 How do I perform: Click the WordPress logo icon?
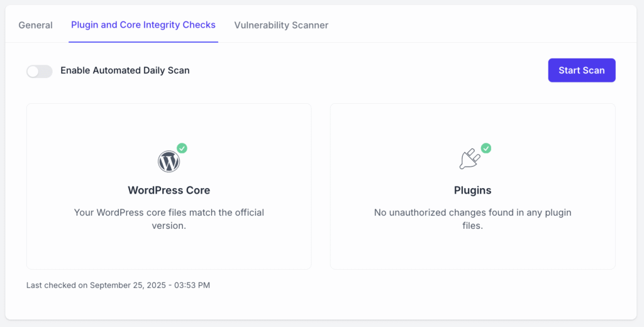click(x=169, y=162)
